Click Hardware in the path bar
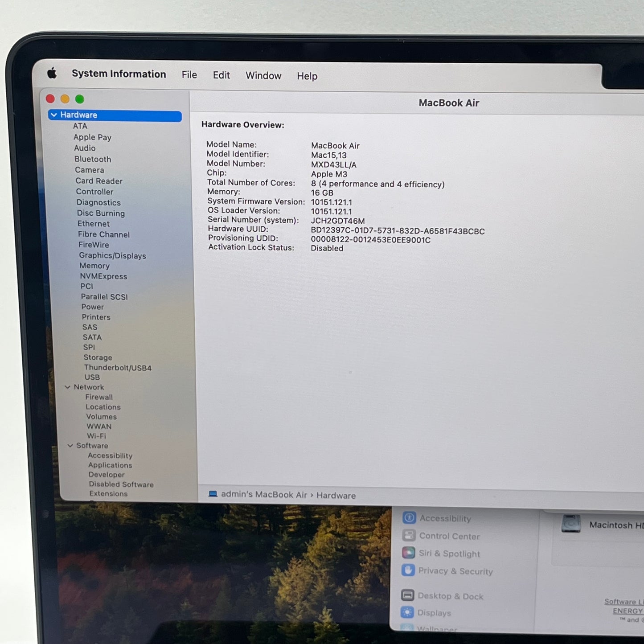This screenshot has width=644, height=644. pyautogui.click(x=336, y=495)
